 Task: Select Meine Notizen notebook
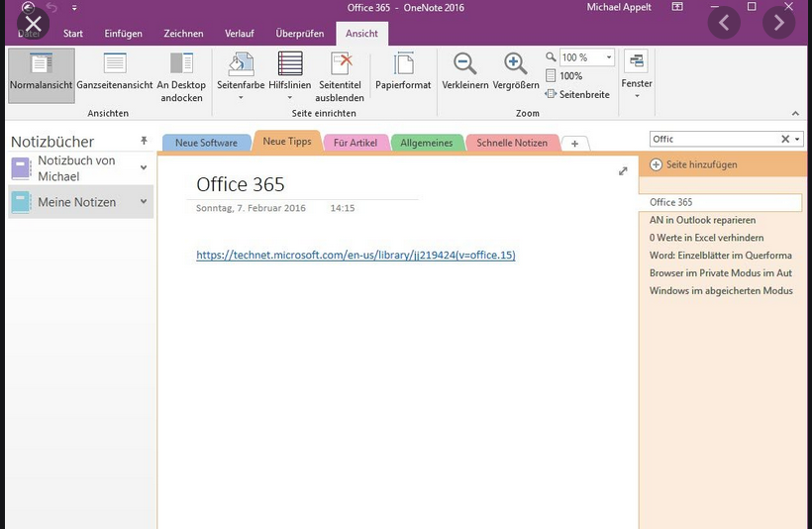tap(81, 202)
